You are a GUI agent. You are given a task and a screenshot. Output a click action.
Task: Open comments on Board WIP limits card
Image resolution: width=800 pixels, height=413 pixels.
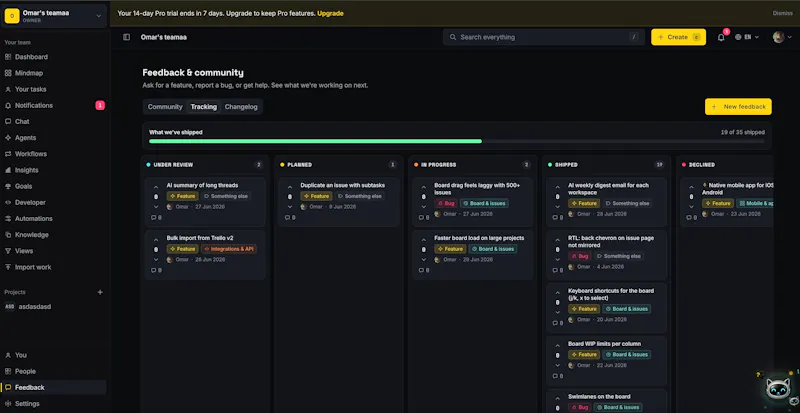click(x=558, y=376)
